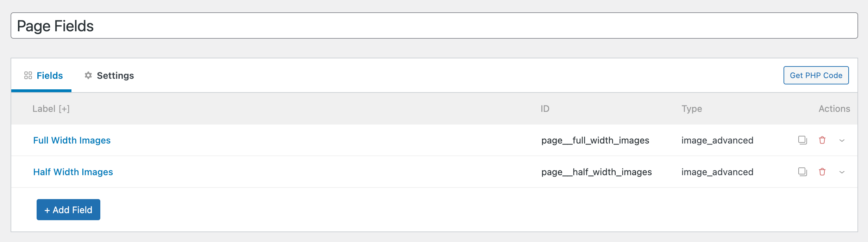Toggle all labels with [+] expander
Viewport: 868px width, 242px height.
point(64,109)
